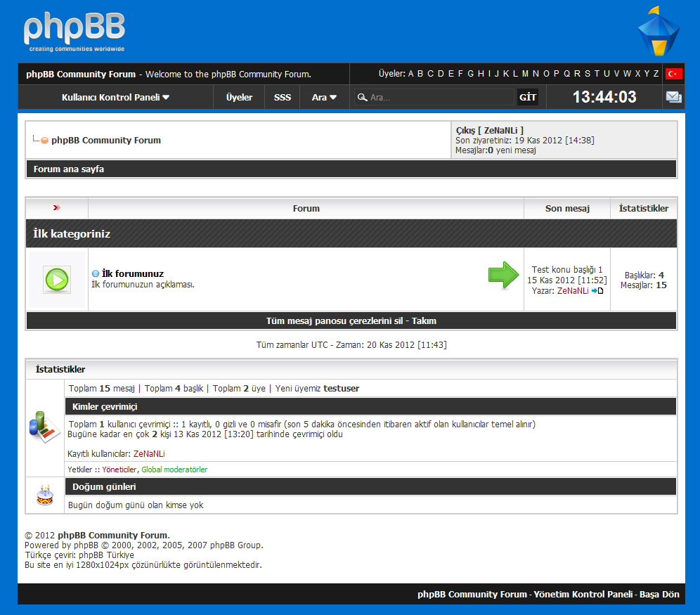Click the GİT search button
Viewport: 700px width, 615px height.
pos(528,97)
